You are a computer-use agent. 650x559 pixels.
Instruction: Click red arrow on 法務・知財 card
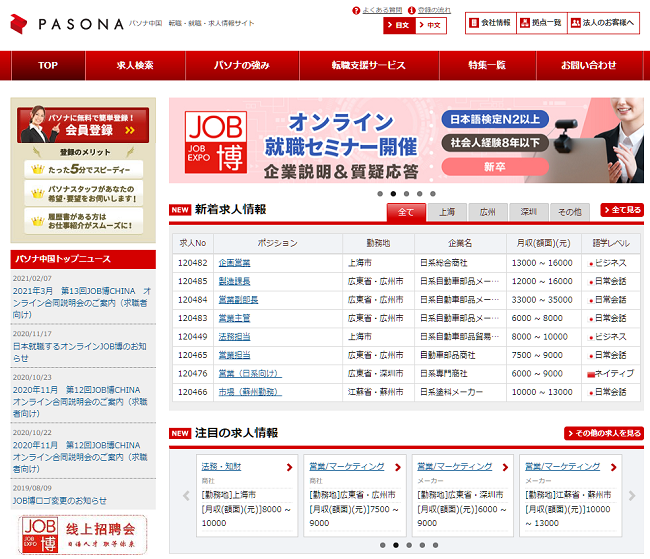(289, 467)
